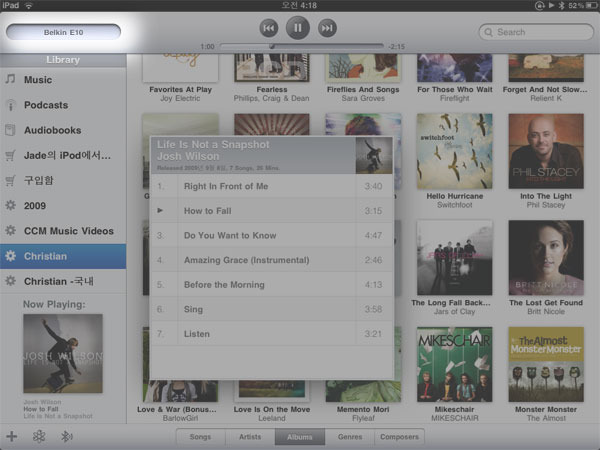Switch to the Genres tab
Screen dimensions: 600x450
coord(350,437)
